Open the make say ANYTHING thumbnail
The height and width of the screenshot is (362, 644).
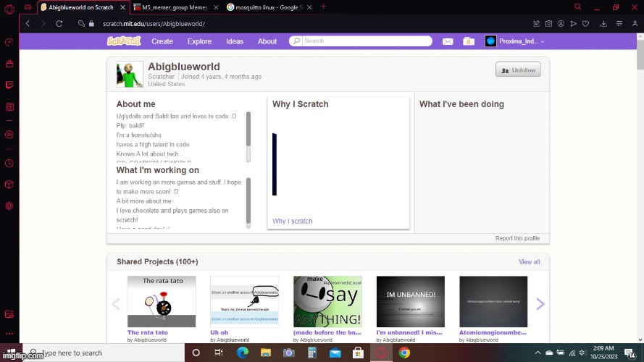coord(327,302)
